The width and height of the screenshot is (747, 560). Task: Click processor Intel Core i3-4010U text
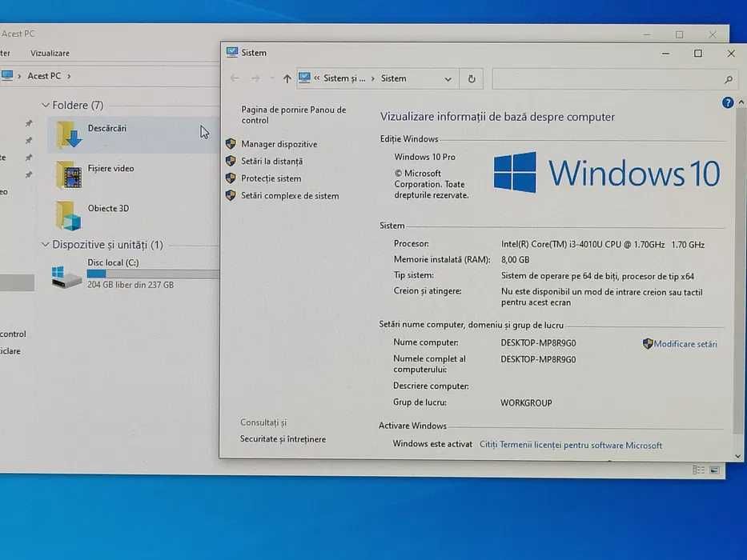click(x=603, y=245)
